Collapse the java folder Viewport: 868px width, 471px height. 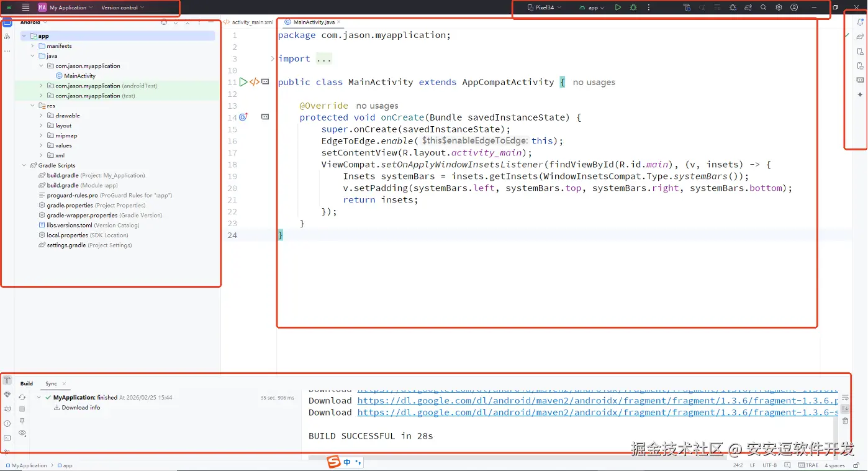click(32, 56)
